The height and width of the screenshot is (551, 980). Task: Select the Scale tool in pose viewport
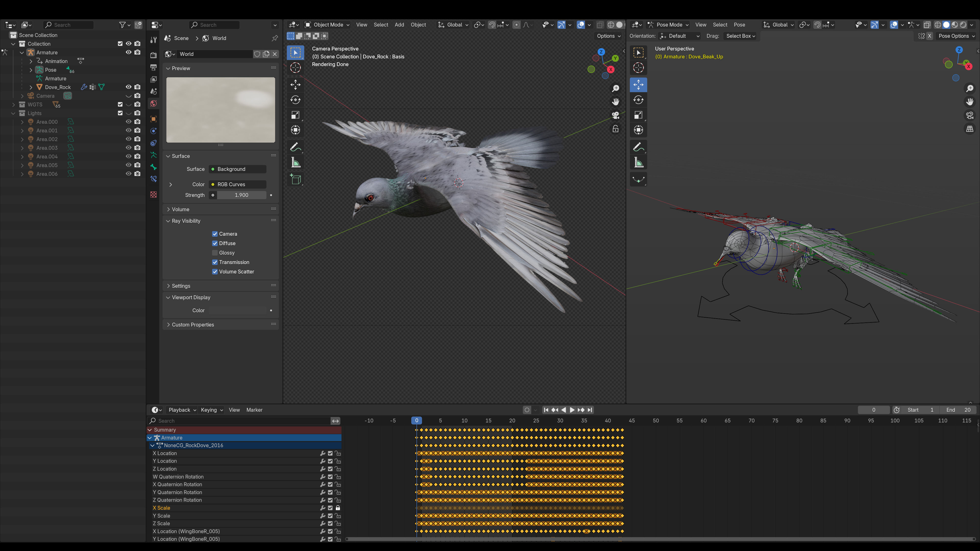point(638,115)
